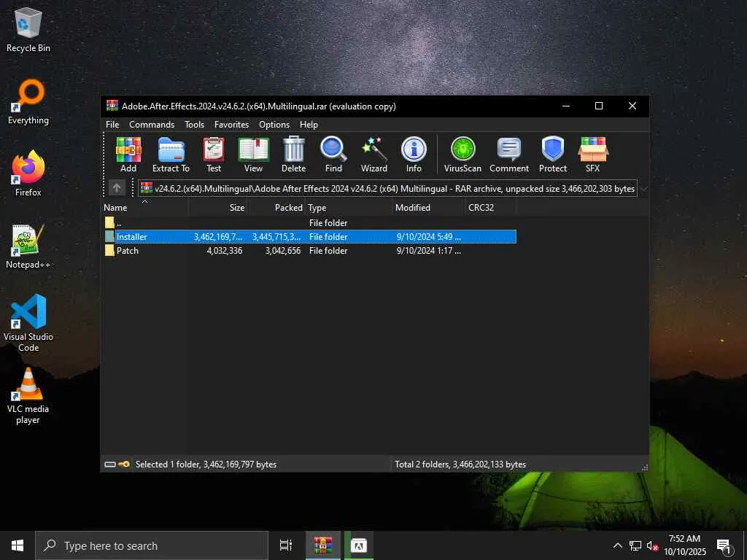Screen dimensions: 747x560
Task: Select VLC media player desktop shortcut
Action: [28, 396]
